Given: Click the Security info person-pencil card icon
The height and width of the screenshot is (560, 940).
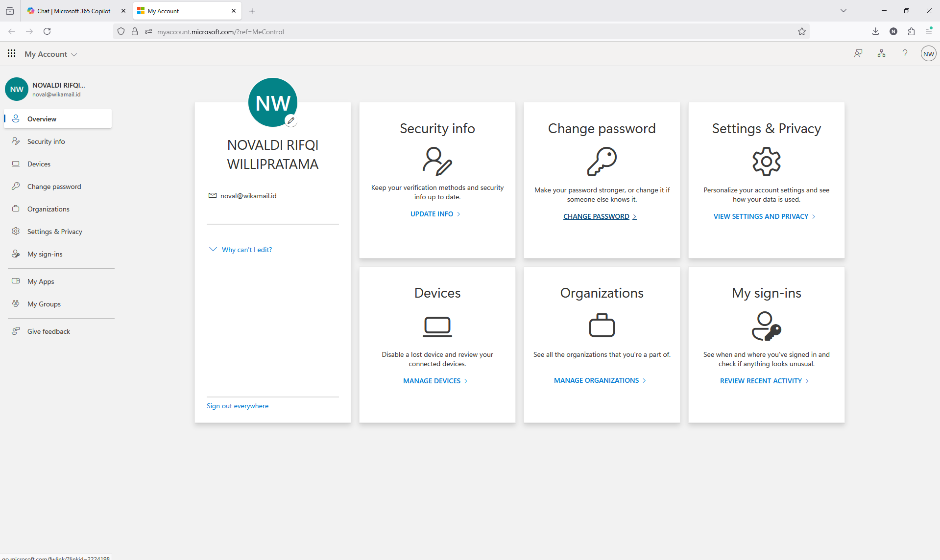Looking at the screenshot, I should (437, 161).
